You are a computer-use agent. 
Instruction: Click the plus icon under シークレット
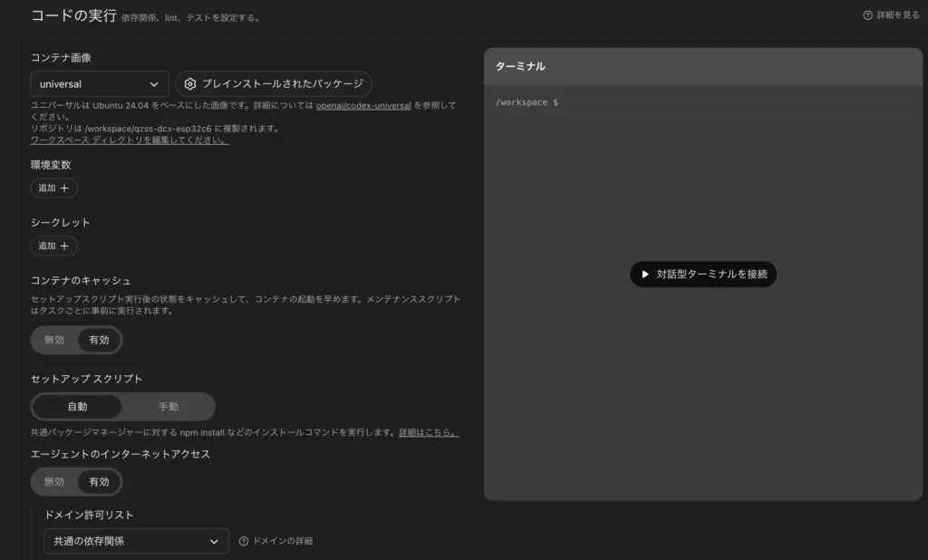pyautogui.click(x=64, y=246)
